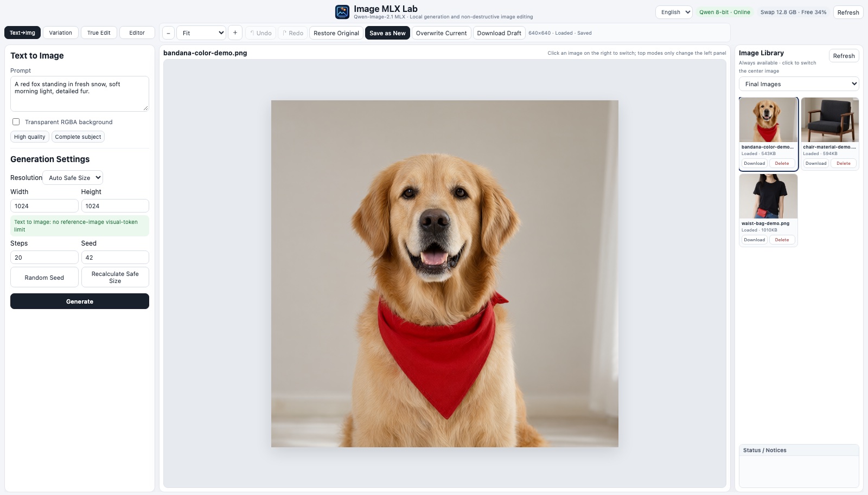868x495 pixels.
Task: Delete the waist-bag-demo.png image
Action: [x=782, y=240]
